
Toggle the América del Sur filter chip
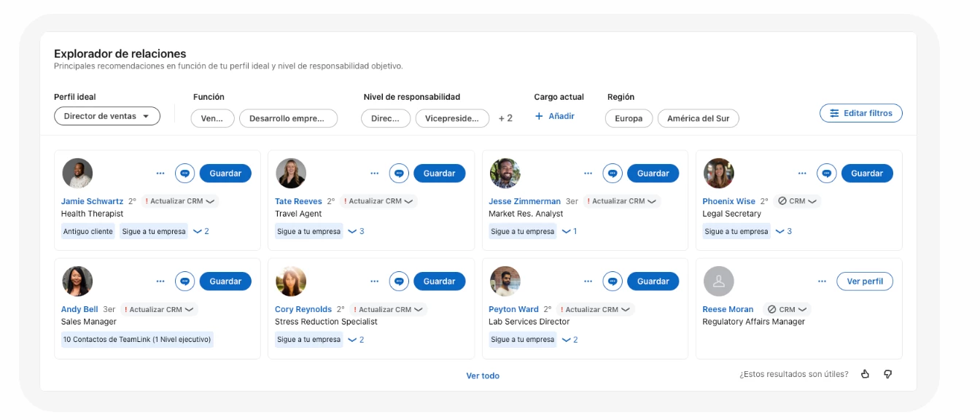[698, 118]
